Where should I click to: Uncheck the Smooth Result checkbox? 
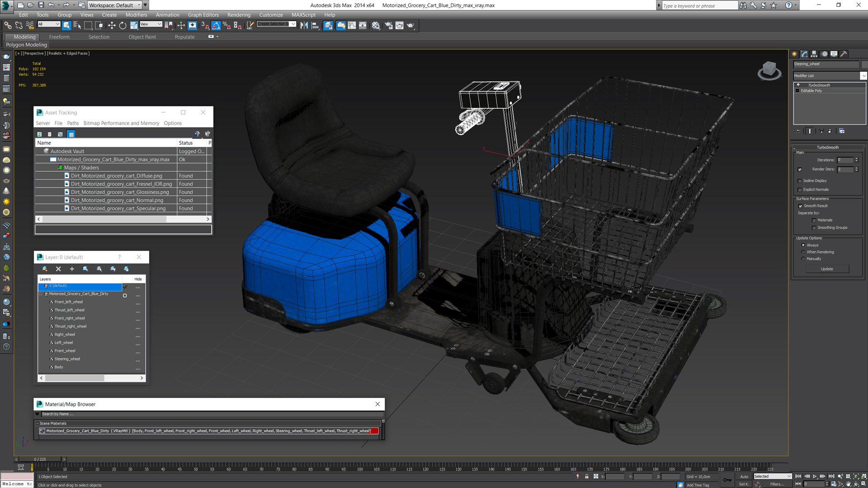(800, 206)
